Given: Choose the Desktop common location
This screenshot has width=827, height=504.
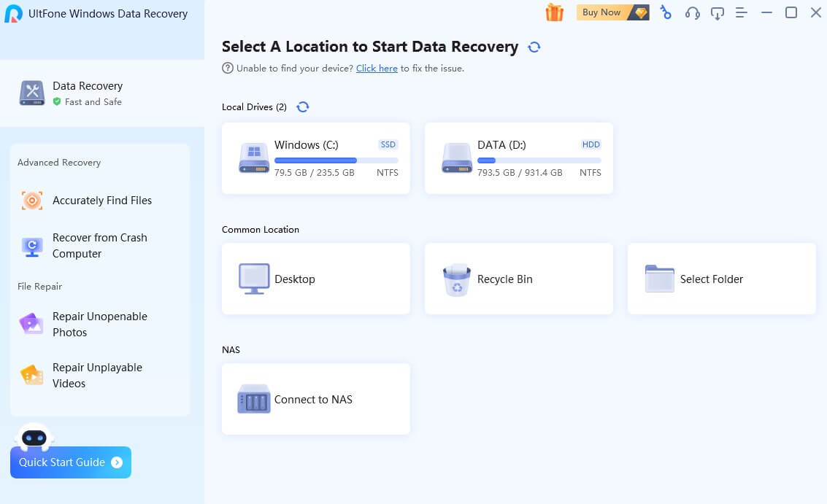Looking at the screenshot, I should click(x=315, y=279).
